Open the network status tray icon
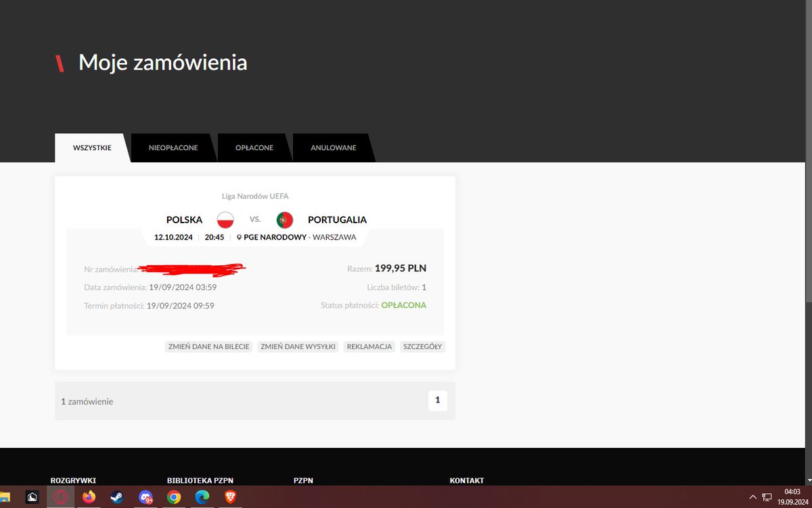Image resolution: width=812 pixels, height=508 pixels. (767, 497)
